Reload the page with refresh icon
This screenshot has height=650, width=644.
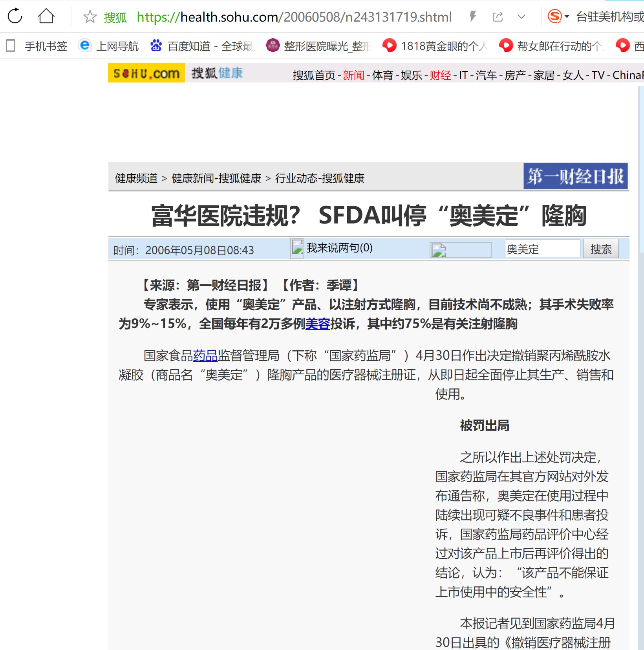(x=15, y=16)
